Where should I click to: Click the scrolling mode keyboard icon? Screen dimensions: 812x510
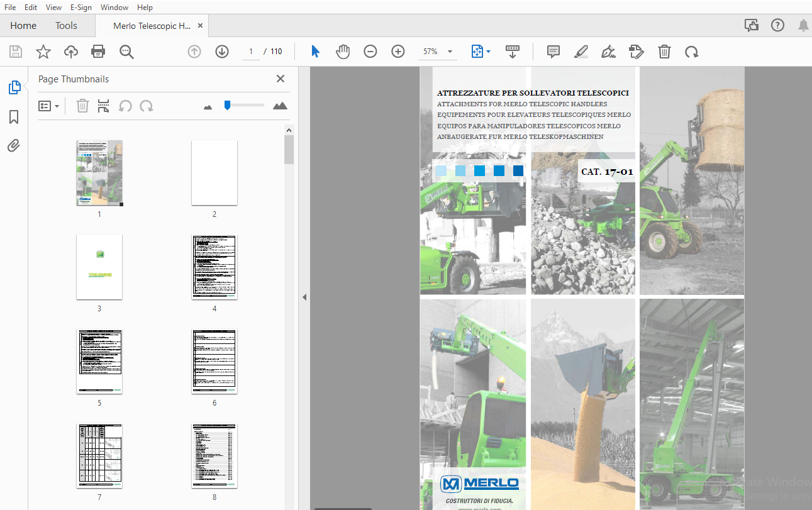tap(513, 52)
